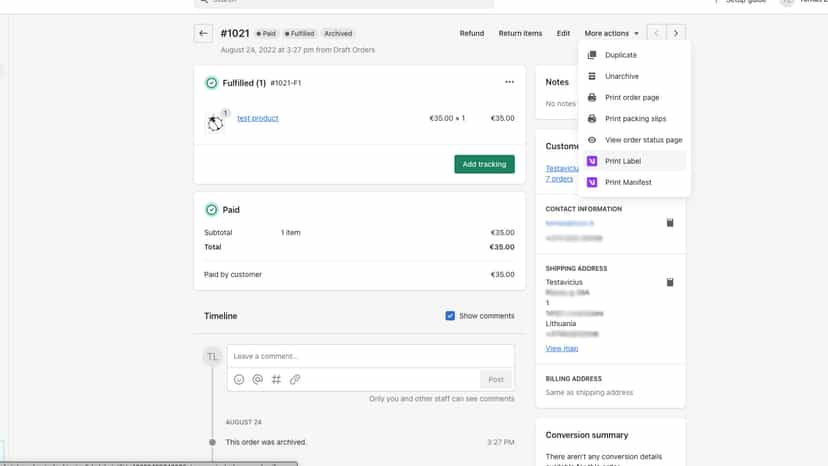Select Print Manifest menu entry
The height and width of the screenshot is (466, 828).
(634, 182)
